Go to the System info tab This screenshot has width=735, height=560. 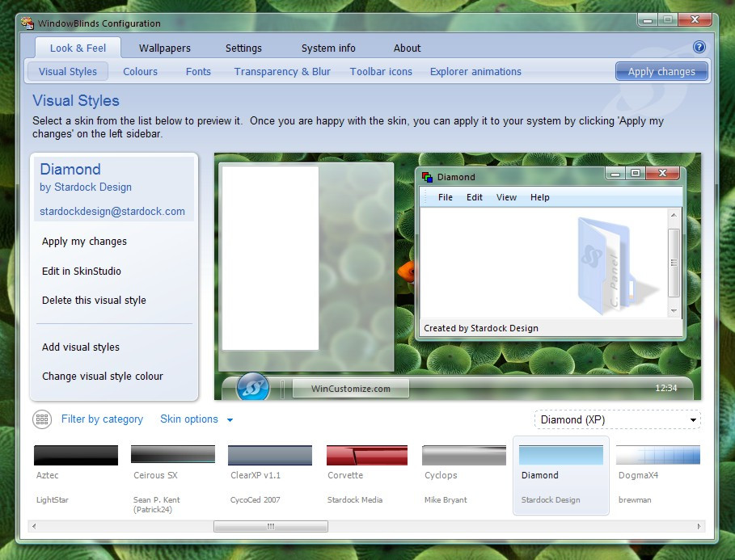(x=328, y=48)
